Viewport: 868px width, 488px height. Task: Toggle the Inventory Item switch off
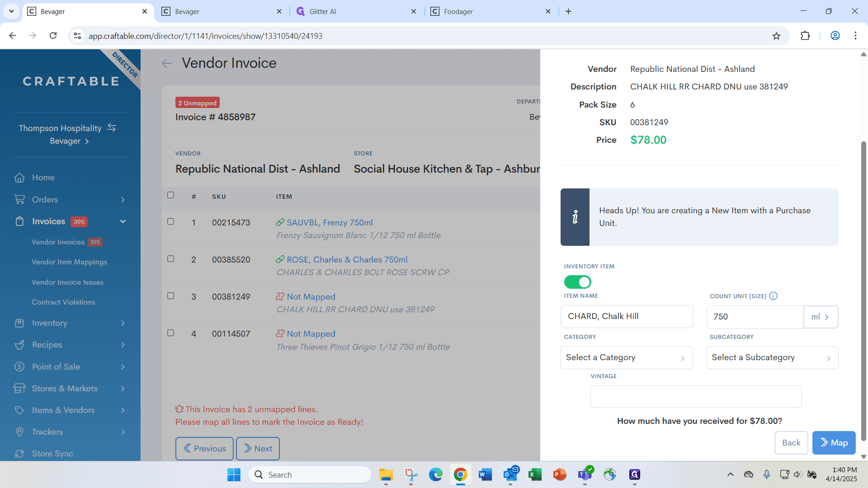[577, 282]
